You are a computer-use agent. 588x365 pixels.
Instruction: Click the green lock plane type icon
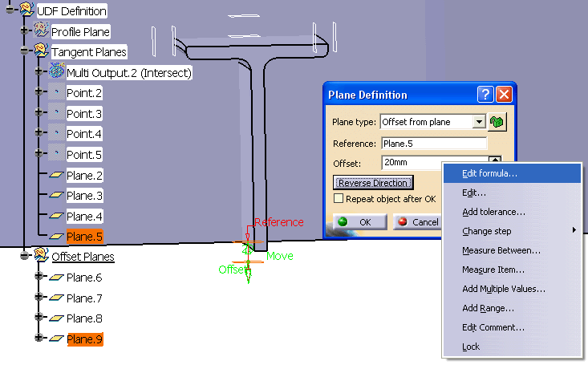[x=497, y=122]
